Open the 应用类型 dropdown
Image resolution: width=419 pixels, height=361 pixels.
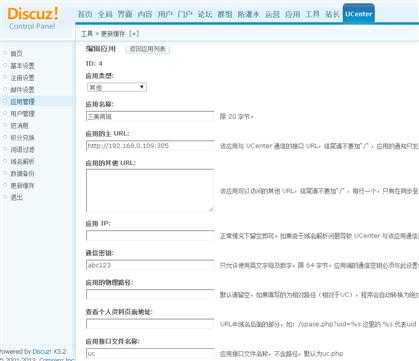pyautogui.click(x=116, y=87)
